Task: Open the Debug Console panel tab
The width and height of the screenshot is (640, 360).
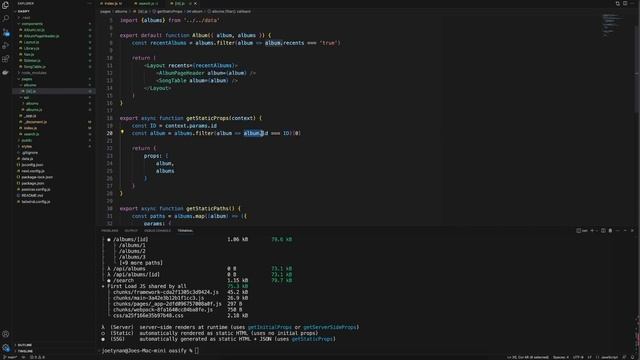Action: coord(158,231)
